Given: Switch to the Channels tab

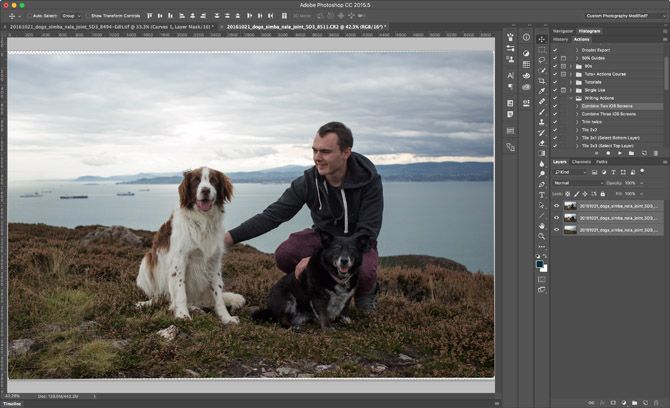Looking at the screenshot, I should 581,162.
